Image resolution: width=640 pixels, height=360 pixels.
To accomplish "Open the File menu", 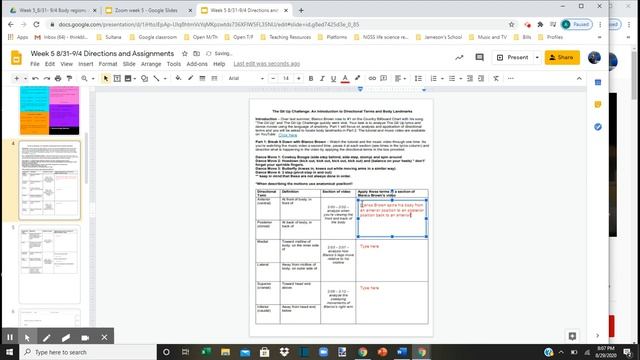I will pos(35,64).
